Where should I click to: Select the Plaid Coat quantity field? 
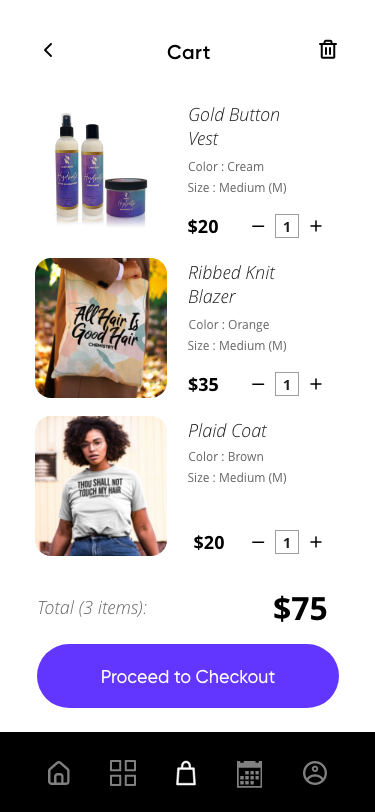coord(287,542)
